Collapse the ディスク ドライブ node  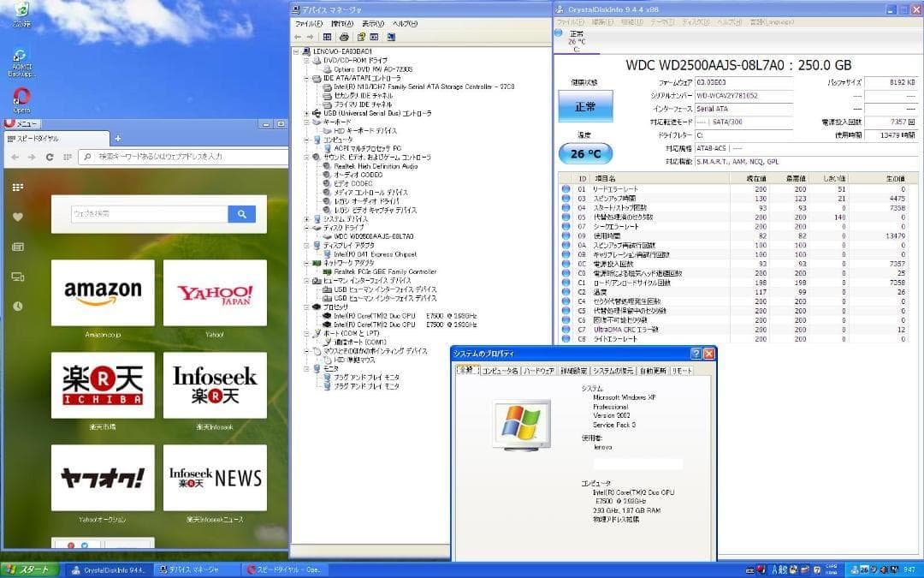point(306,228)
